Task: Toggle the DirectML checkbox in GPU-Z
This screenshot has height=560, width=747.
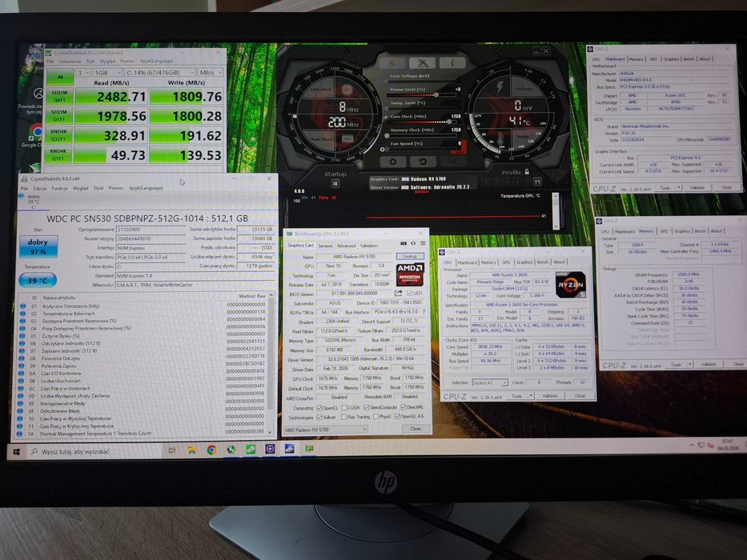Action: point(404,407)
